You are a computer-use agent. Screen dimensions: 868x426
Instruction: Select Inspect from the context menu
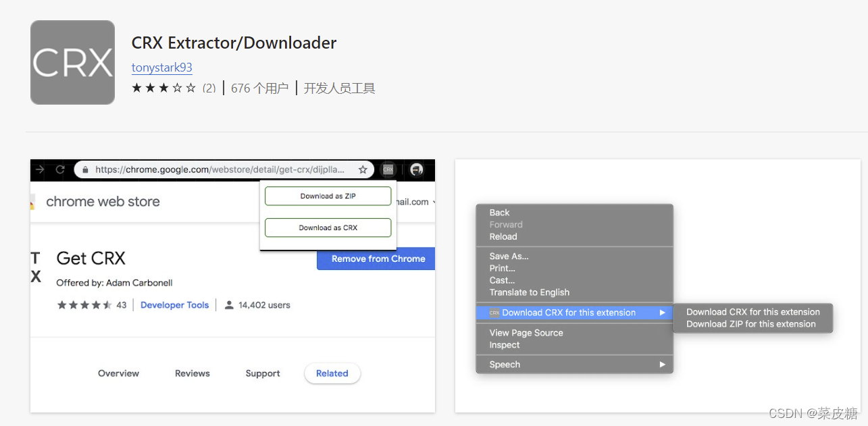(x=504, y=345)
